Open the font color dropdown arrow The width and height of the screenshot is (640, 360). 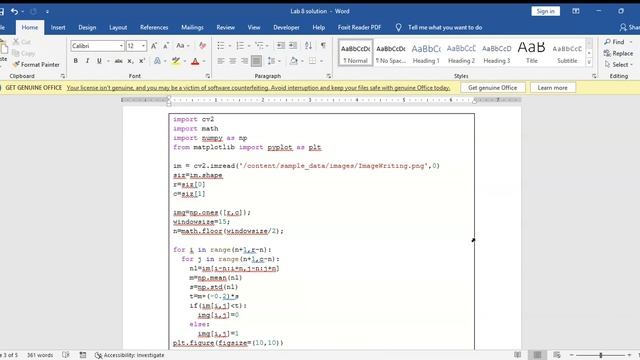[x=204, y=61]
